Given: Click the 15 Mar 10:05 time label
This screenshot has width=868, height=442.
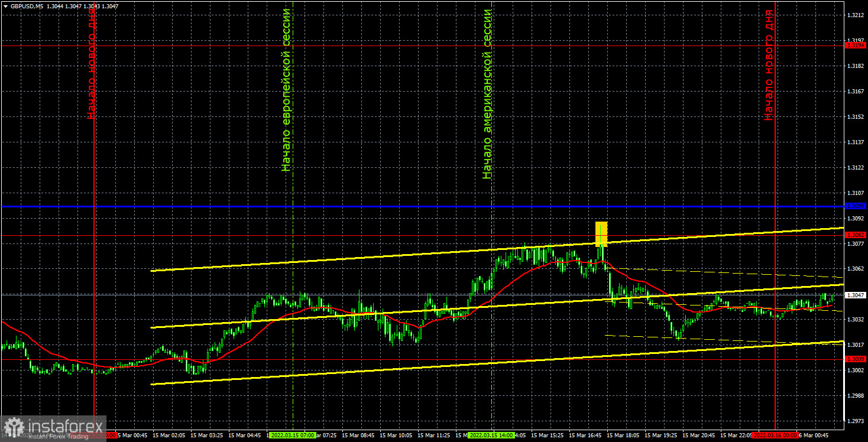Looking at the screenshot, I should click(397, 435).
